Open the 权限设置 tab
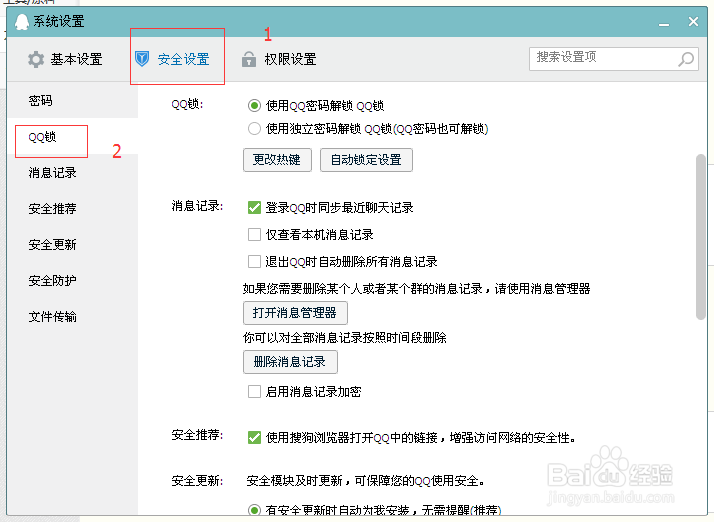Screen dimensions: 714x522 [279, 59]
